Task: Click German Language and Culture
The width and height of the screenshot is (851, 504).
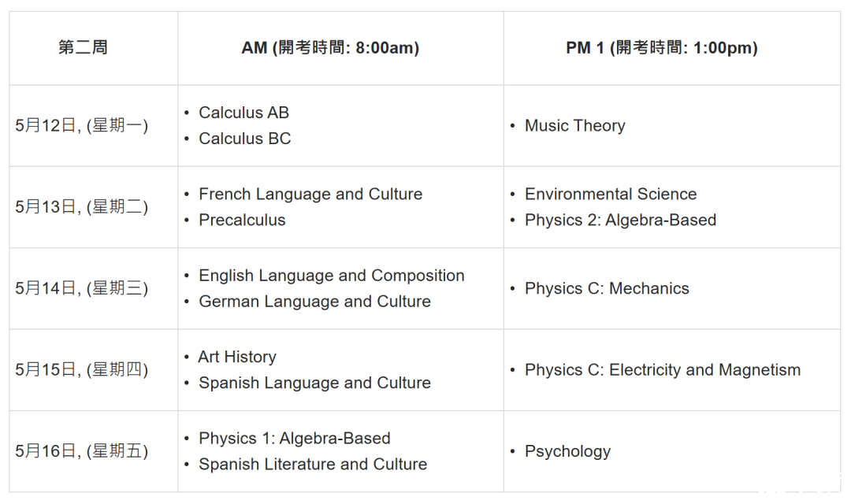Action: 314,301
